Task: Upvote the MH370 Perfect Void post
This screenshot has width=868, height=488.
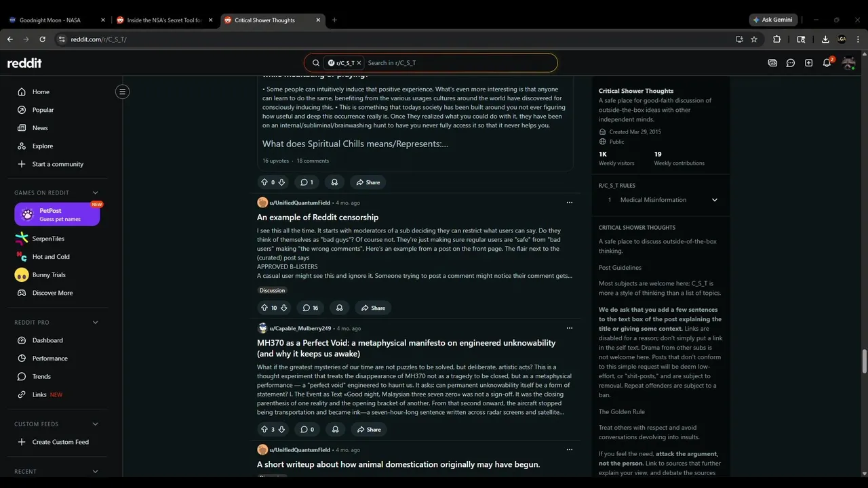Action: point(264,429)
